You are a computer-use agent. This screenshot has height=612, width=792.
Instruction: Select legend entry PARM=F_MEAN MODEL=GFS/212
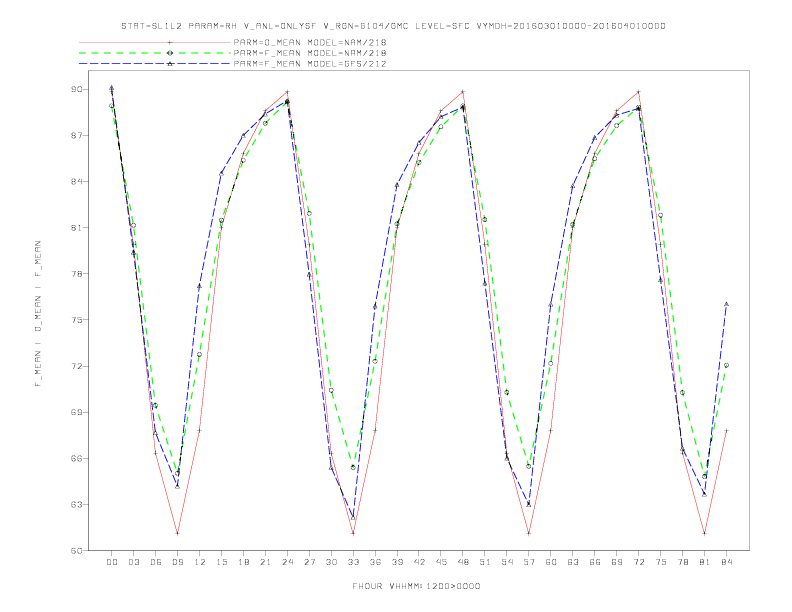click(x=310, y=64)
